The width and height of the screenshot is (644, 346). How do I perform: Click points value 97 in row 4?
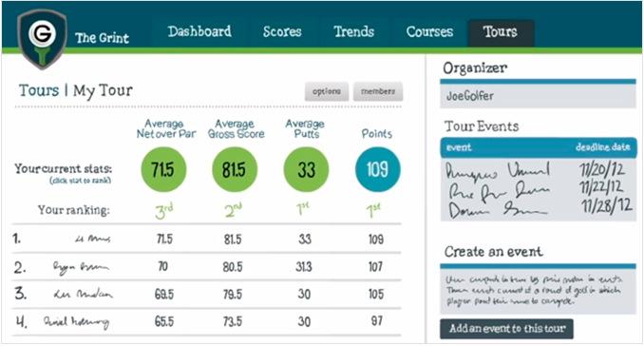point(377,321)
